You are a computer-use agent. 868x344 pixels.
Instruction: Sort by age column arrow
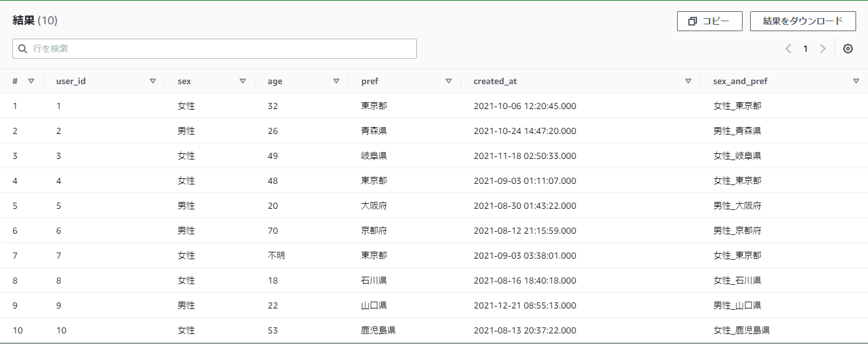coord(336,81)
